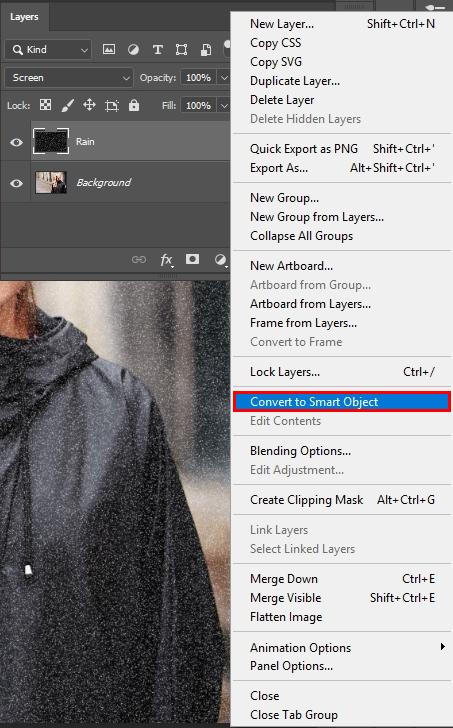Open Animation Options submenu
Screen dimensions: 453x728
tap(346, 647)
